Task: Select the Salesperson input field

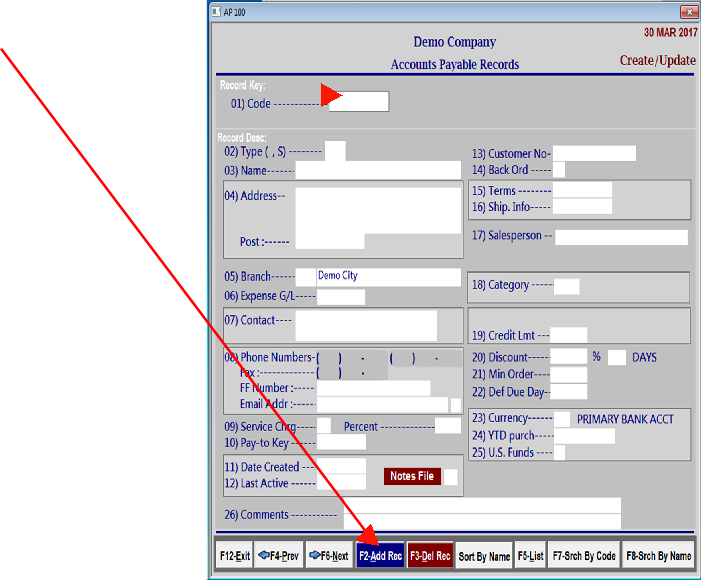Action: 621,237
